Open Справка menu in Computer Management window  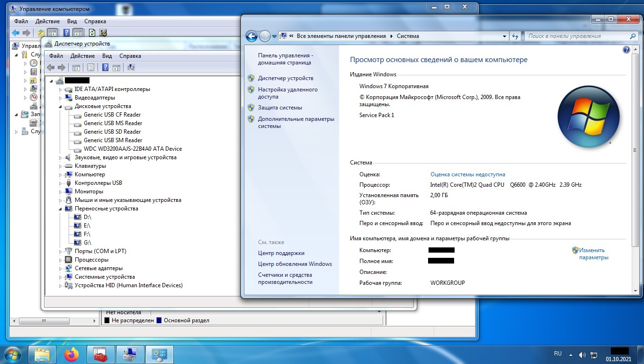tap(95, 21)
